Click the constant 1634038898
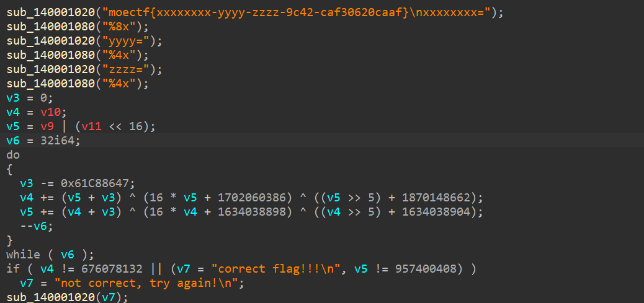The width and height of the screenshot is (644, 303). coord(251,212)
